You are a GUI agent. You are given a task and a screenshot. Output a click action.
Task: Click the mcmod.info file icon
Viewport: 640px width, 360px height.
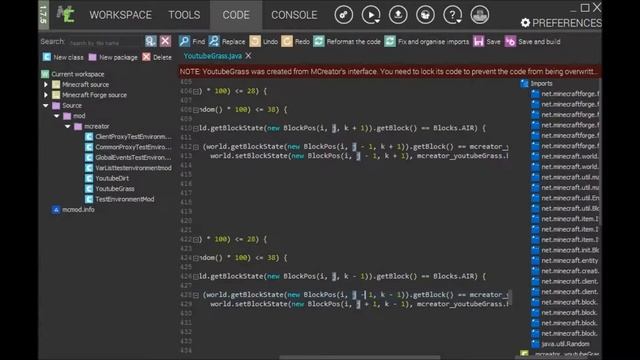tap(56, 209)
